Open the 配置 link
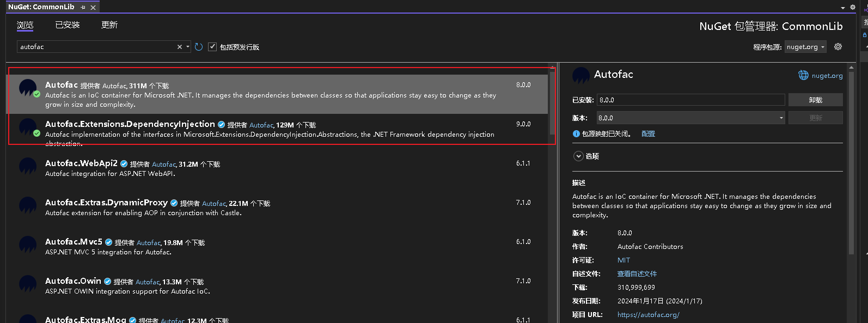Image resolution: width=868 pixels, height=323 pixels. point(648,134)
